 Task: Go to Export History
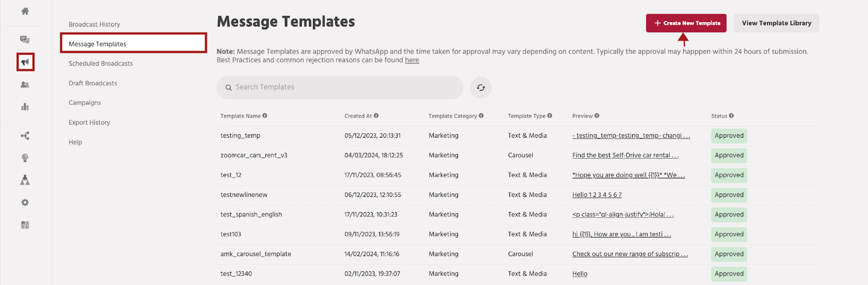pos(89,122)
